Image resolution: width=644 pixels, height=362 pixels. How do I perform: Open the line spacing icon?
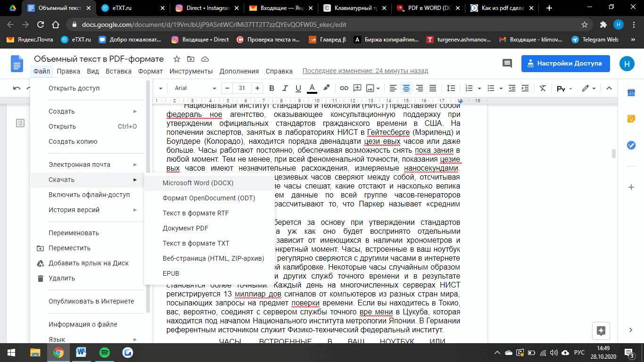point(451,88)
